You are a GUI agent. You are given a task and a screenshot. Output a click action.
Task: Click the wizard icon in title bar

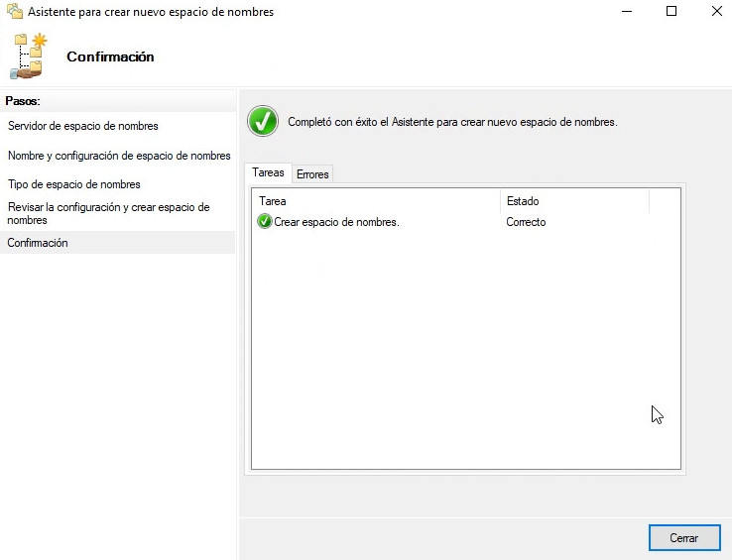click(13, 12)
